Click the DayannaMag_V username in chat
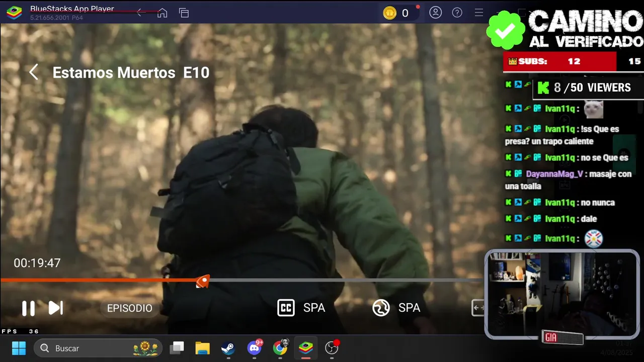Screen dimensions: 644x362 point(554,174)
